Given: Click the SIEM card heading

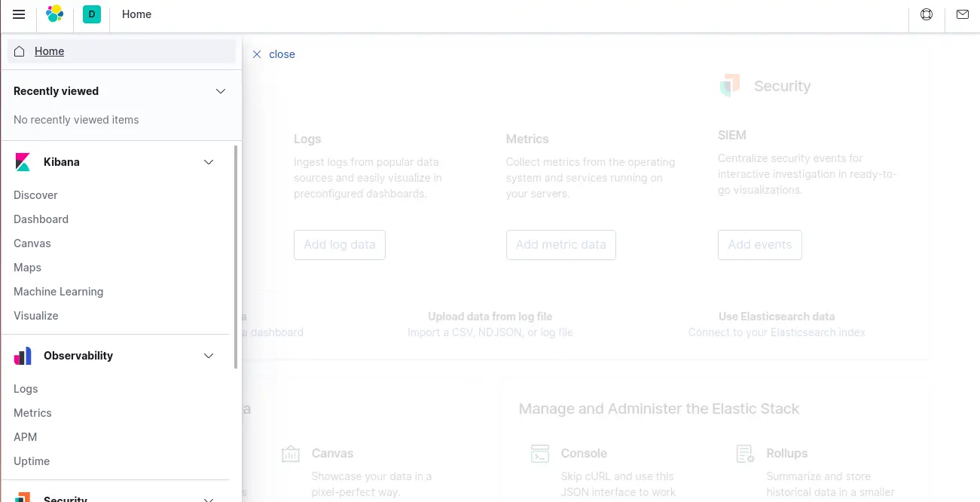Looking at the screenshot, I should click(x=732, y=136).
